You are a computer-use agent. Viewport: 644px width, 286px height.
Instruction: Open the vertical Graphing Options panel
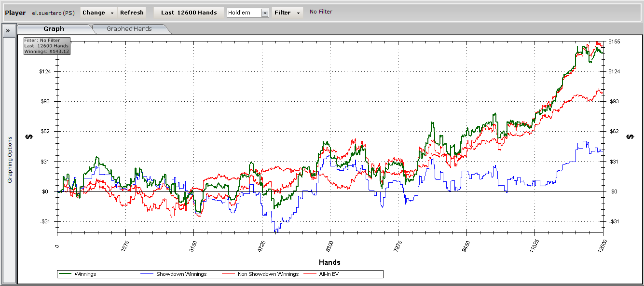(9, 160)
